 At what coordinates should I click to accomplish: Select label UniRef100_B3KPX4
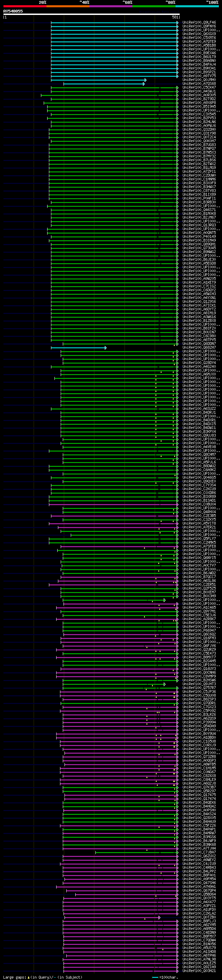tap(199, 432)
